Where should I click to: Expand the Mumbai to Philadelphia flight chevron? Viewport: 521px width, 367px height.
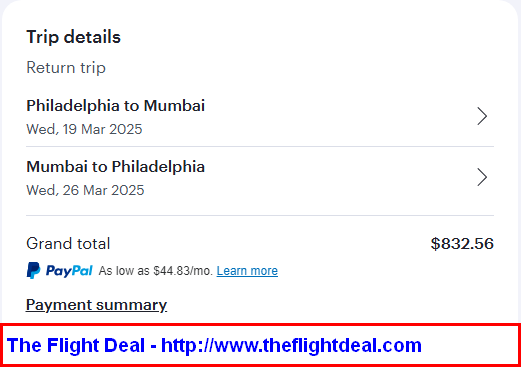pos(482,177)
